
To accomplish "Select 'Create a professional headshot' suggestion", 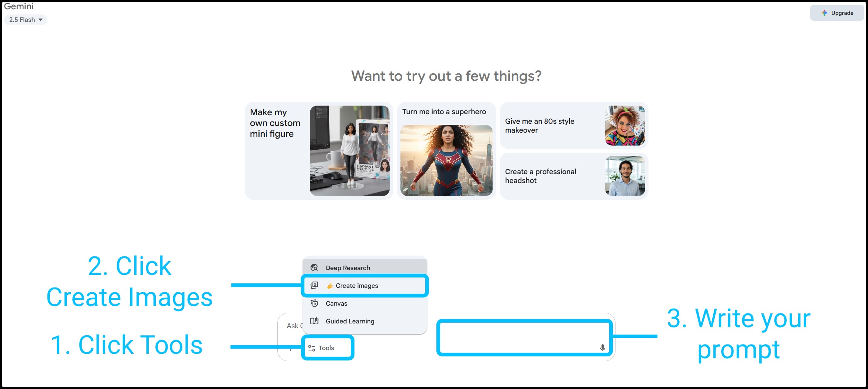I will [x=540, y=176].
